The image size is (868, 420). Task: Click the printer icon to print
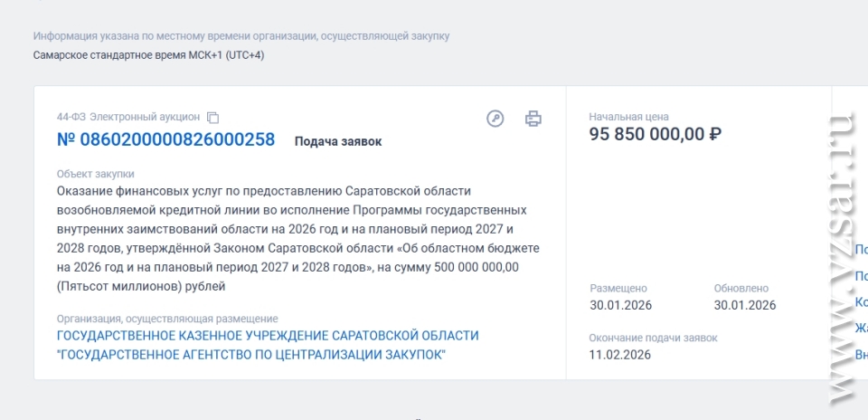tap(533, 119)
